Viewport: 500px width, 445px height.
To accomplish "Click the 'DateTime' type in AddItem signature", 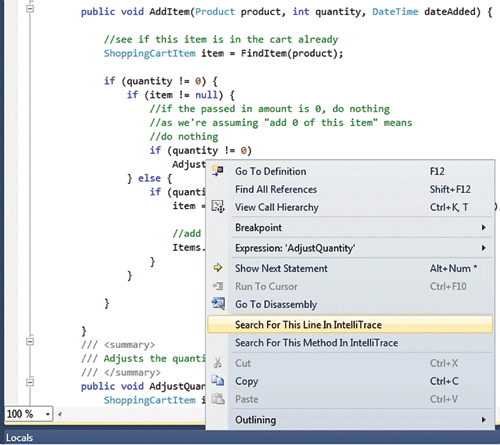I will pyautogui.click(x=395, y=12).
